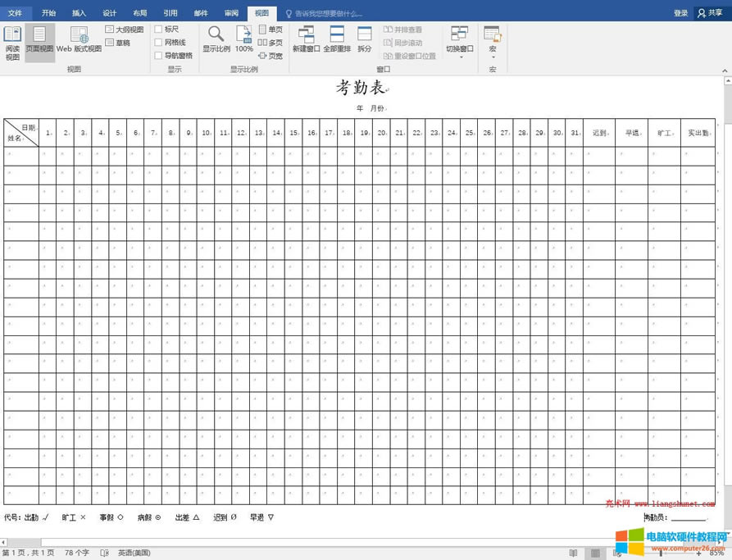This screenshot has height=560, width=732.
Task: Arrange windows with 全部重排
Action: click(x=337, y=41)
